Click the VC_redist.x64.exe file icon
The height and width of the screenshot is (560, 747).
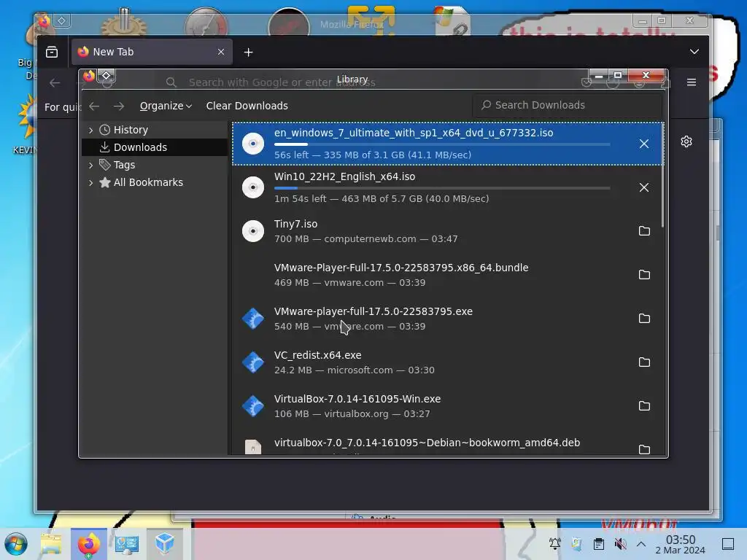coord(253,362)
